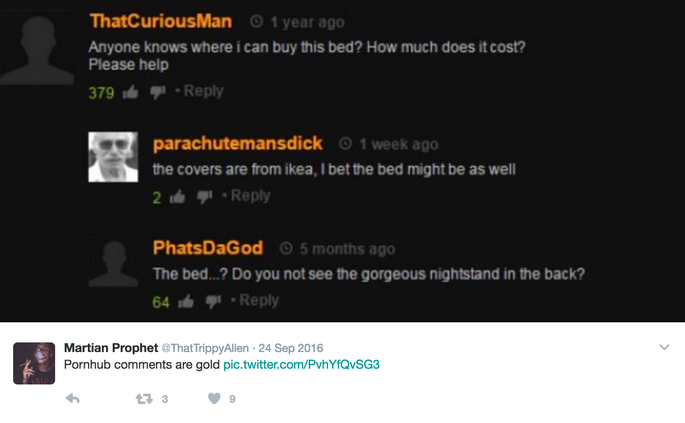Click the Martian Prophet display name
Viewport: 685px width, 423px height.
[x=111, y=348]
